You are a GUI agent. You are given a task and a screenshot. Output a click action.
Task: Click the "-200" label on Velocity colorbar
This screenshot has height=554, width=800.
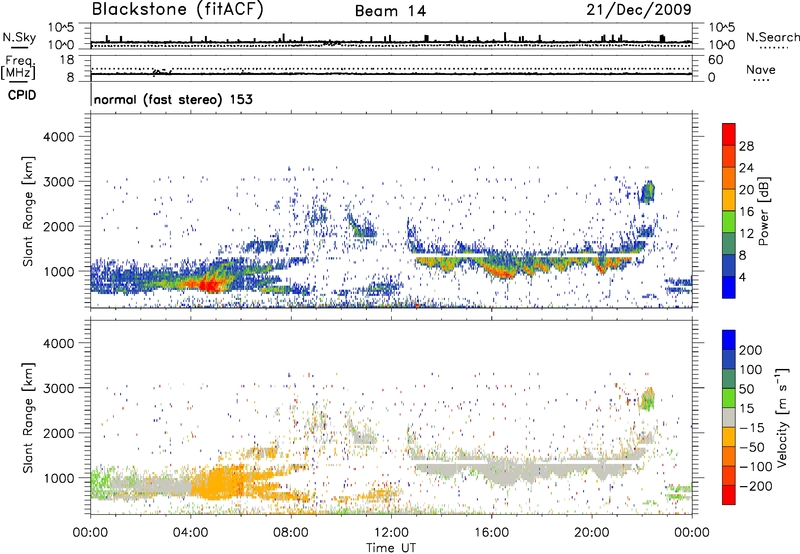(756, 486)
